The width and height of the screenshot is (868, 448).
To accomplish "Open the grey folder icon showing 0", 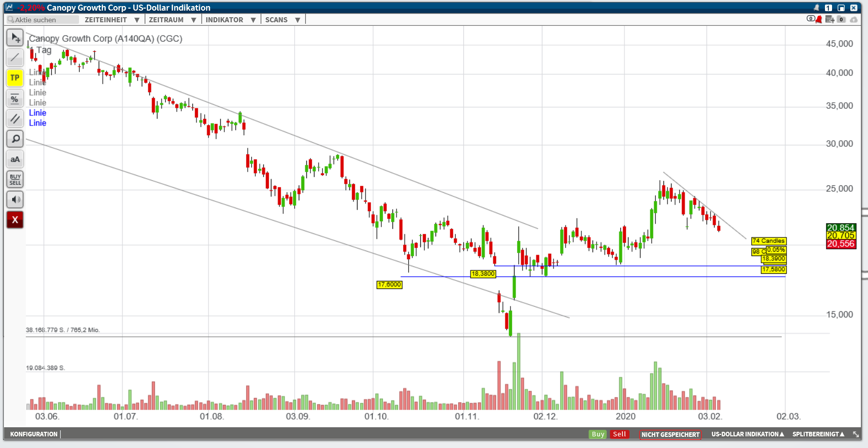I will point(841,20).
